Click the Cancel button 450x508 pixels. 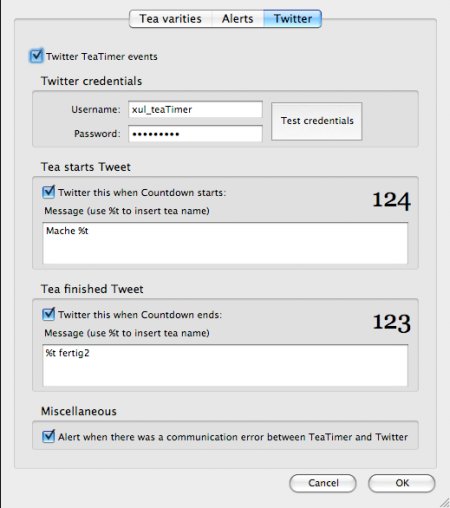(323, 483)
